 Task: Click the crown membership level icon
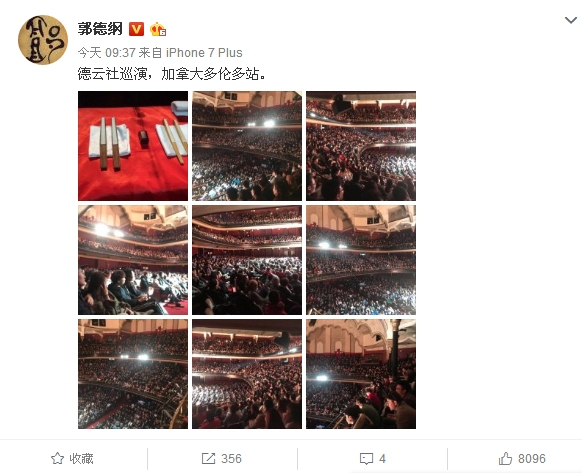pos(158,29)
